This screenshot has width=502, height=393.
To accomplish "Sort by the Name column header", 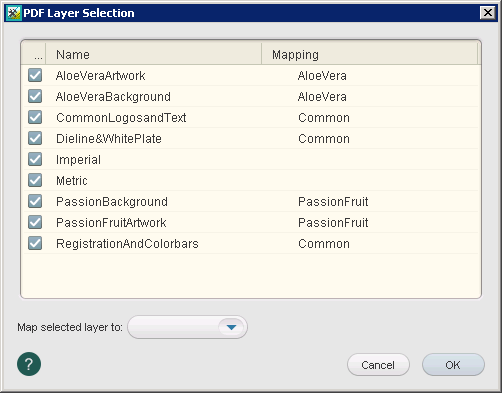I will tap(154, 54).
